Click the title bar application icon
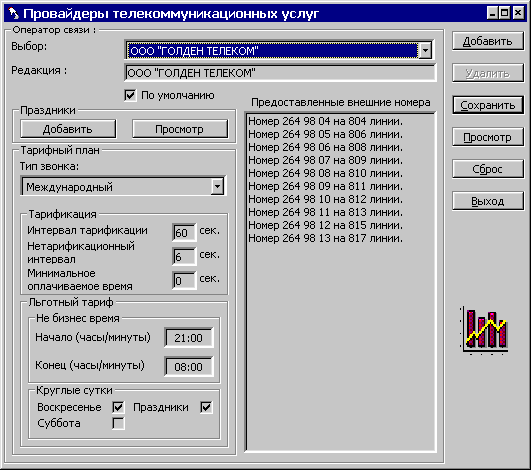 [14, 14]
